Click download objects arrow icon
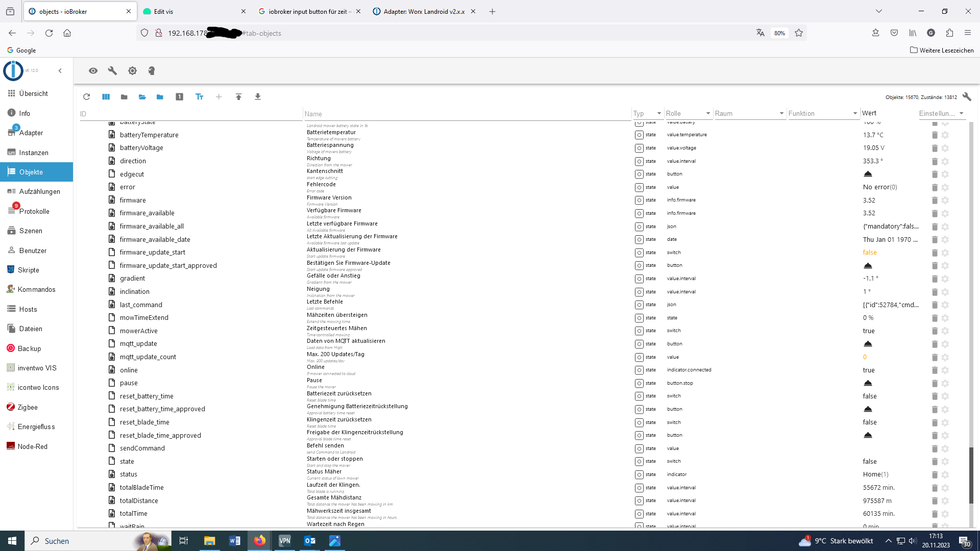This screenshot has height=551, width=980. (258, 97)
